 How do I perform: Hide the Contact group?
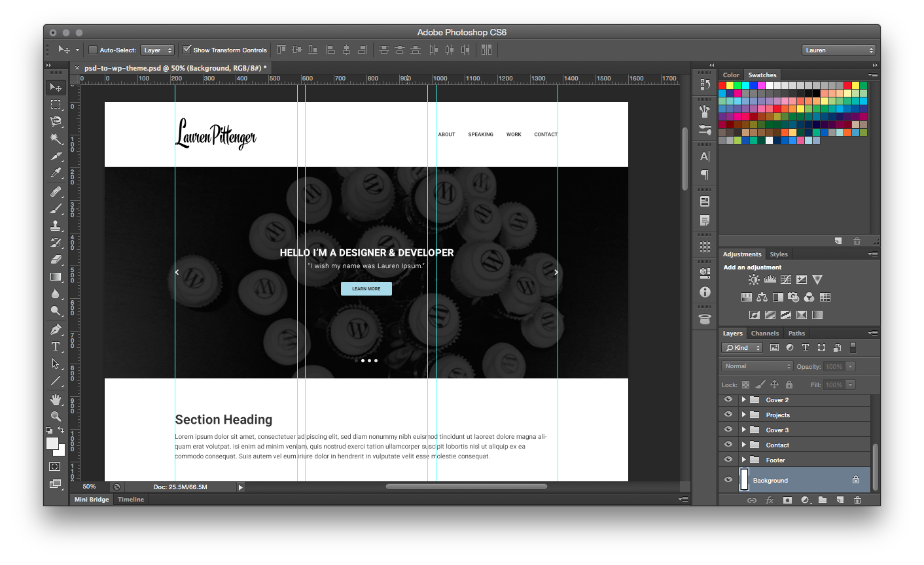click(x=728, y=445)
